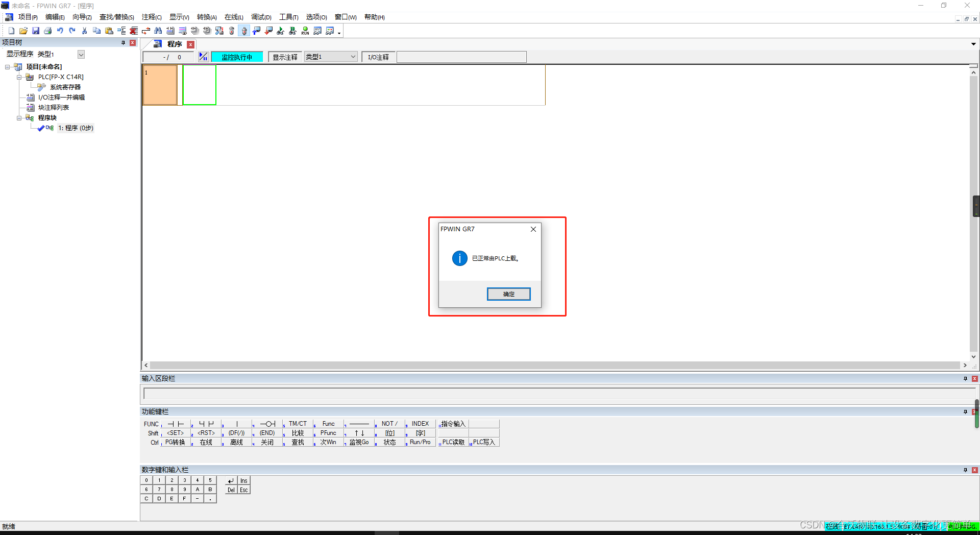Insert normally open contact from function bar
This screenshot has height=535, width=980.
coord(176,424)
